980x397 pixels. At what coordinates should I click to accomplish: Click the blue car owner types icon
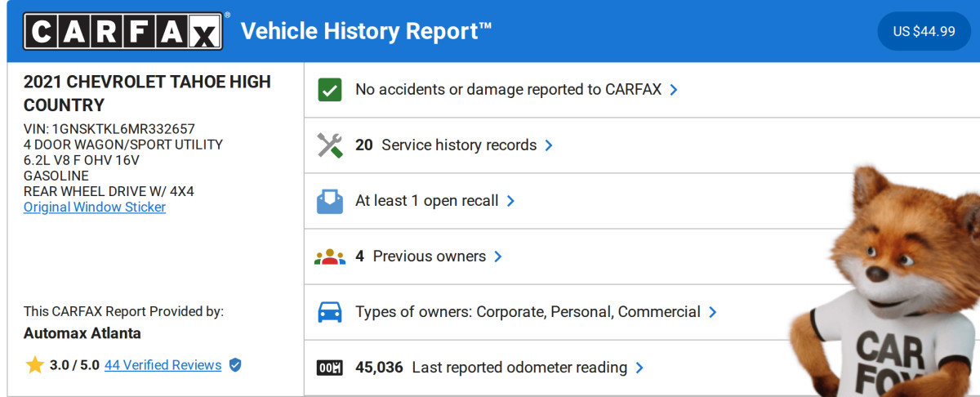click(330, 312)
